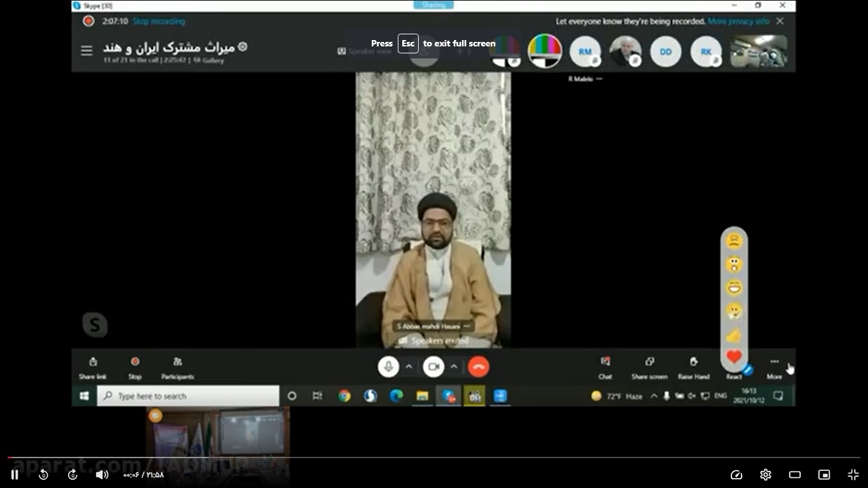Open the Windows notification center
The height and width of the screenshot is (488, 868).
[778, 396]
